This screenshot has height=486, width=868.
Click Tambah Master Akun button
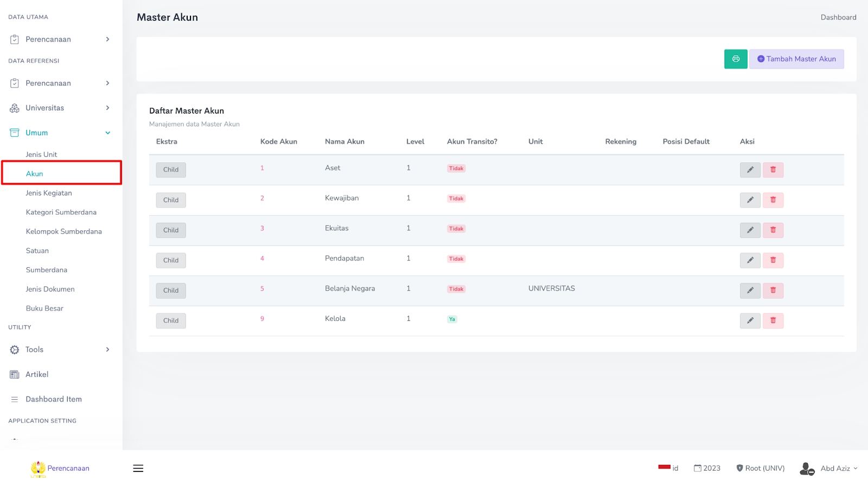click(x=796, y=59)
